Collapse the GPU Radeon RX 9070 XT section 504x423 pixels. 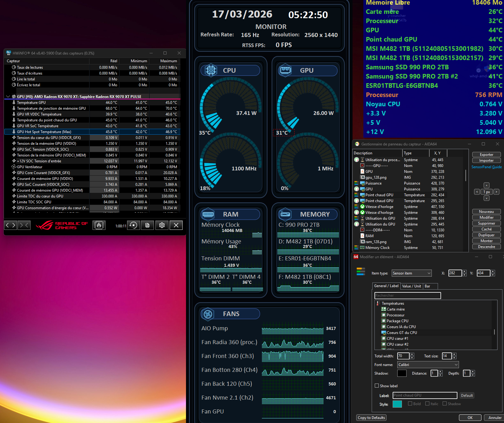8,96
